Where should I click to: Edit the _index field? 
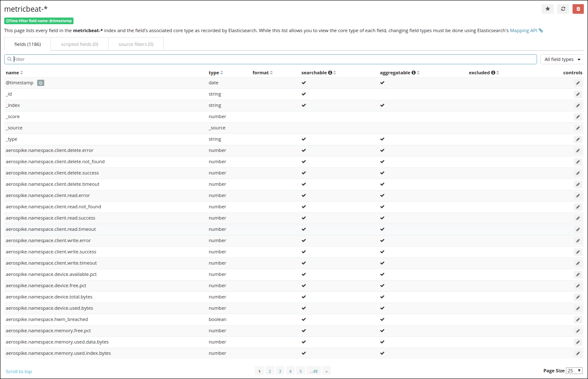pos(578,106)
